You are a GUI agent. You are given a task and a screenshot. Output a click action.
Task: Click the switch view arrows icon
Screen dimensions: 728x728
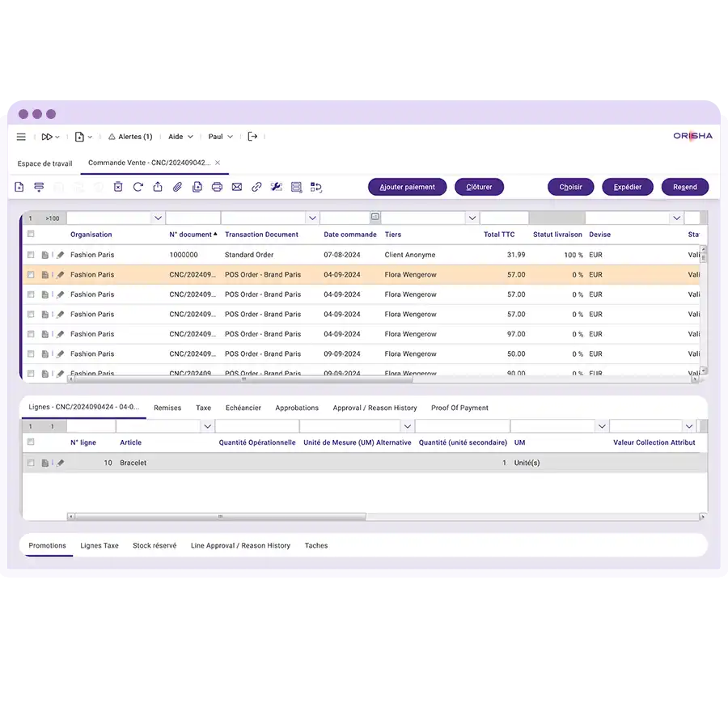click(316, 187)
